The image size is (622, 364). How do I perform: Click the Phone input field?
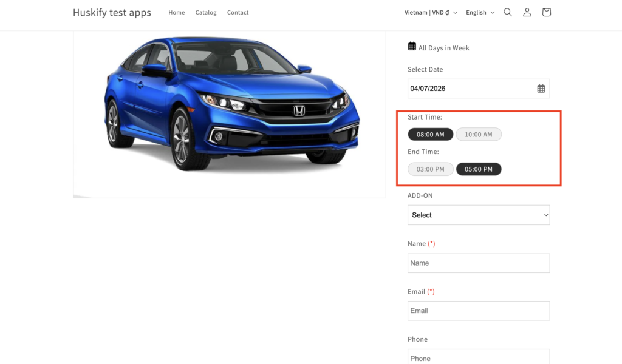(479, 357)
